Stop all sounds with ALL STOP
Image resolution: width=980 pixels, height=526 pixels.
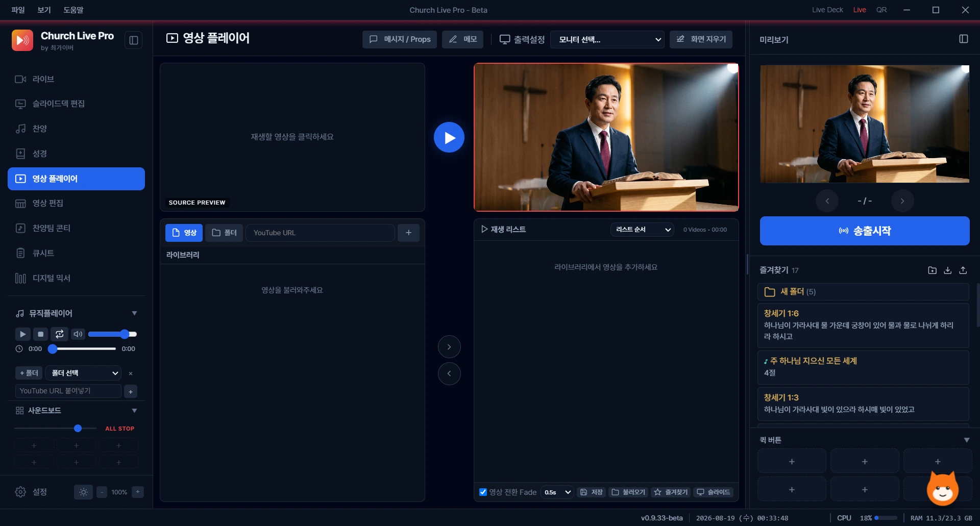point(120,429)
